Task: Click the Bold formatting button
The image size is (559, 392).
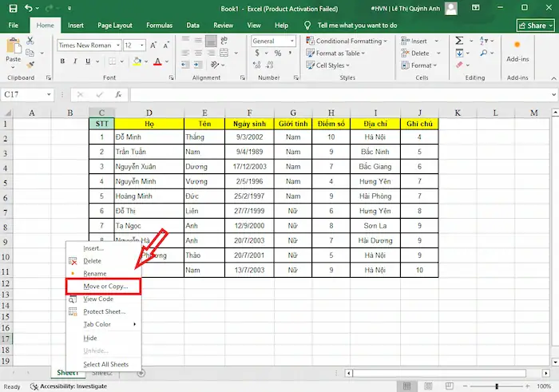Action: pyautogui.click(x=63, y=60)
